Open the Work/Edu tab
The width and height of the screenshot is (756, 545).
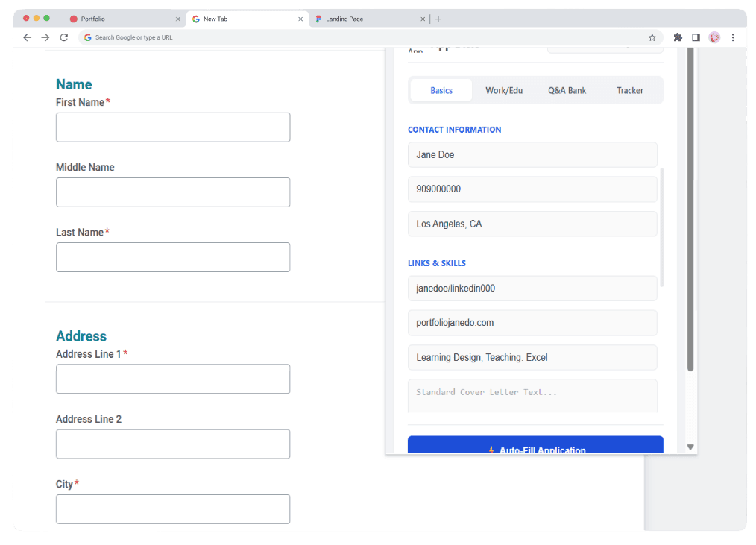pyautogui.click(x=504, y=90)
